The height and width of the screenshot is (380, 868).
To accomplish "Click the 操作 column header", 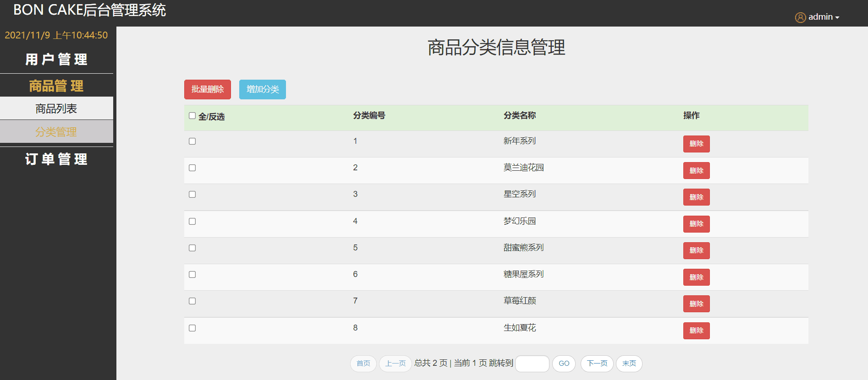I will click(691, 115).
